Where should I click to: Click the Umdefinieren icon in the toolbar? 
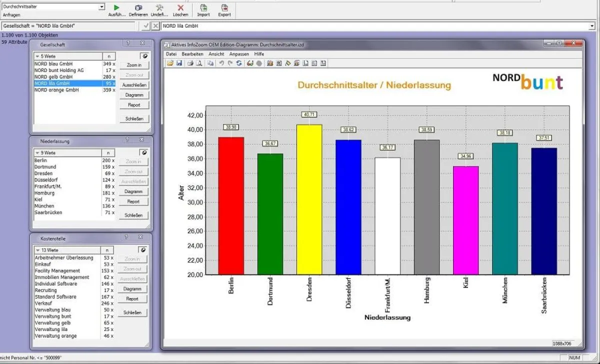tap(160, 8)
